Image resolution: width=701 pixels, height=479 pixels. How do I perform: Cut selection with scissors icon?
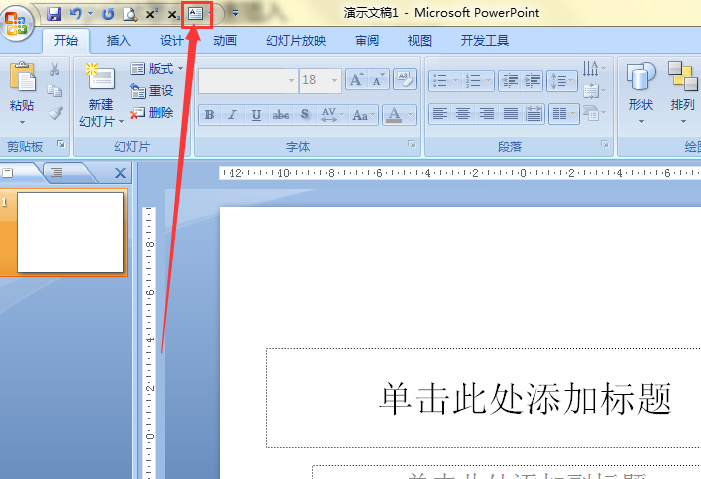55,69
